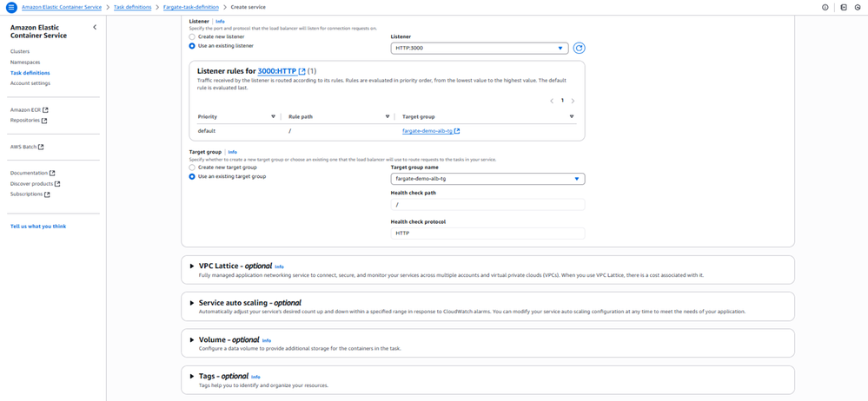Click the Health check path field

point(487,205)
